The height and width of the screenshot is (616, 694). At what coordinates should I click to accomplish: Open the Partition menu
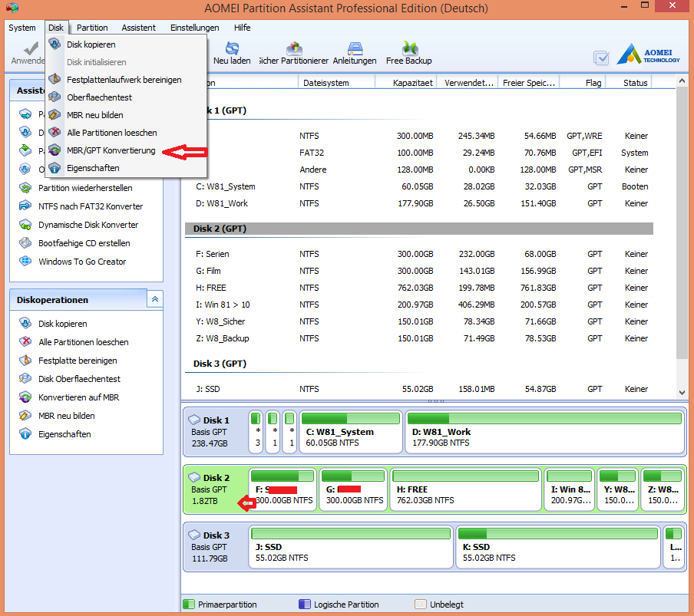92,28
